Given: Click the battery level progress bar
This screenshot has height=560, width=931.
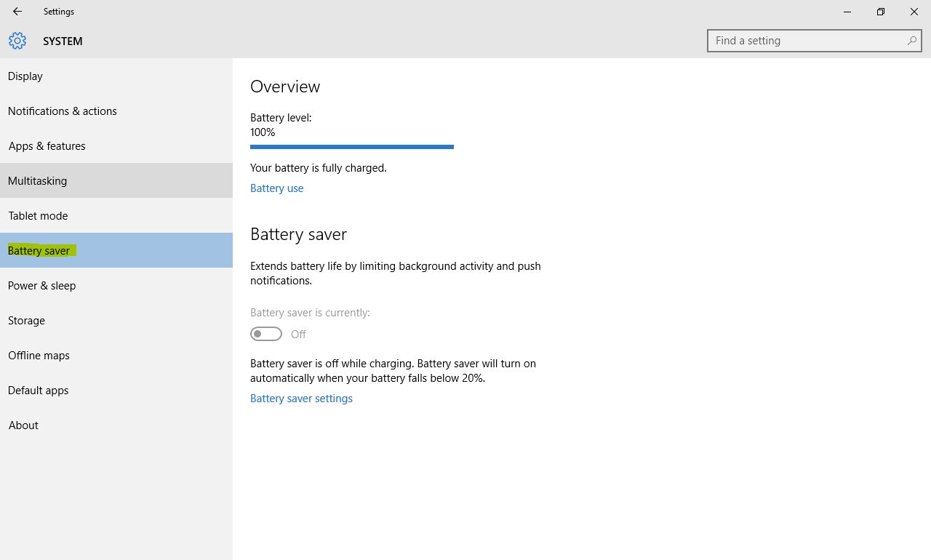Looking at the screenshot, I should [x=351, y=146].
